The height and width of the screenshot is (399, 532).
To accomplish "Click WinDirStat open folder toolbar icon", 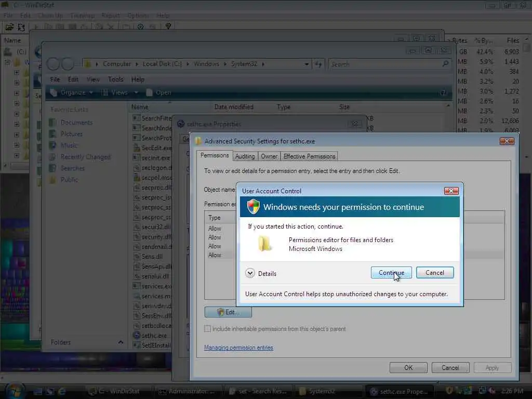I will point(9,26).
